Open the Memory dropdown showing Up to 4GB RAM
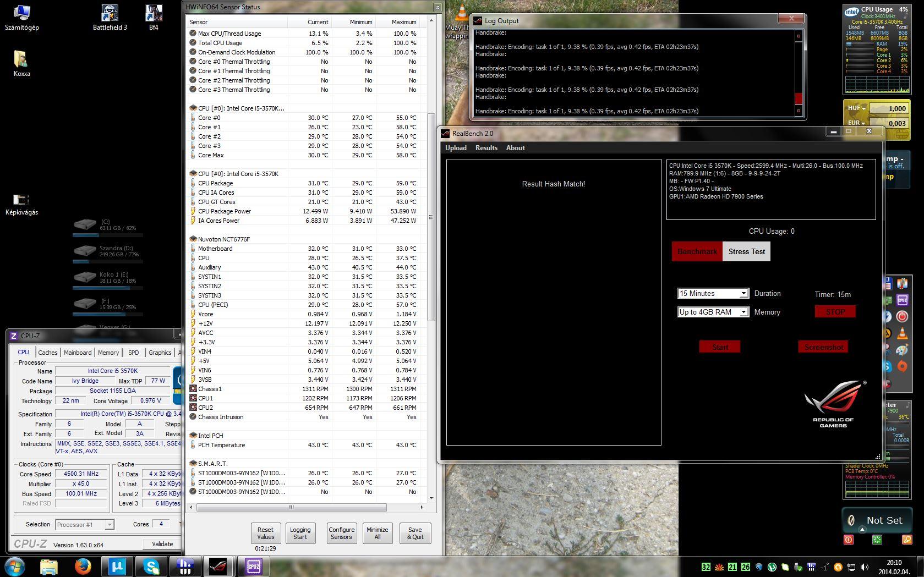The width and height of the screenshot is (924, 577). pyautogui.click(x=713, y=312)
